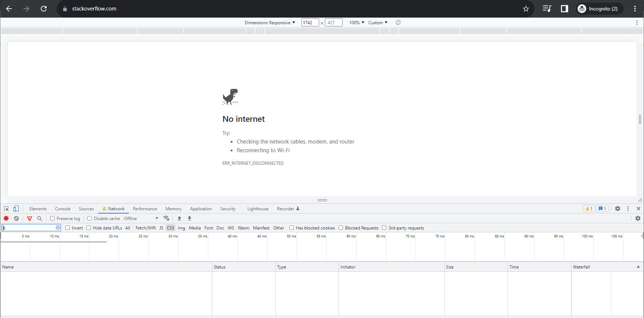Image resolution: width=644 pixels, height=318 pixels.
Task: Switch to the Elements tab
Action: pos(38,209)
